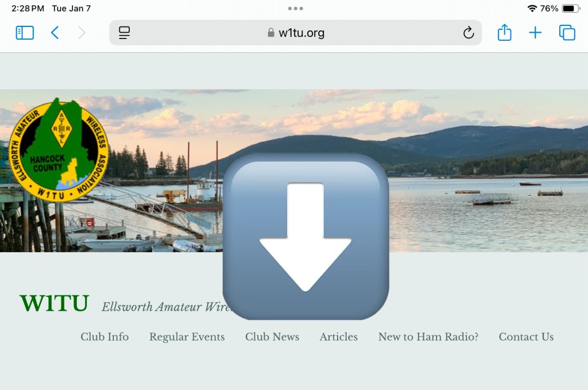Tap the w1tu.org address bar

pos(296,33)
